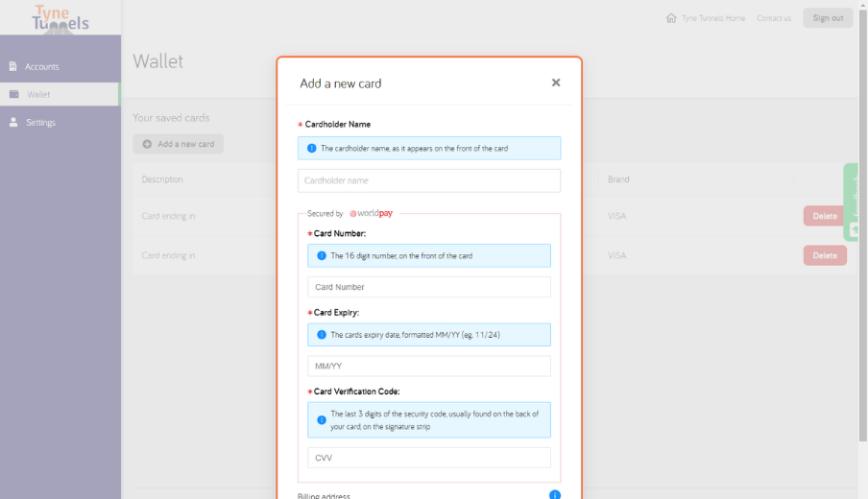Open the green feedback side tab
Image resolution: width=868 pixels, height=499 pixels.
point(852,202)
